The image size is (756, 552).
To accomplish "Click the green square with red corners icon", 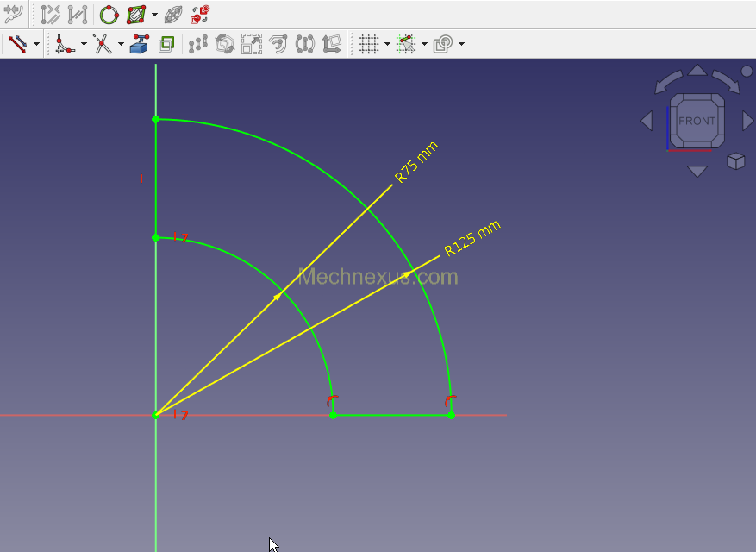I will [x=136, y=15].
